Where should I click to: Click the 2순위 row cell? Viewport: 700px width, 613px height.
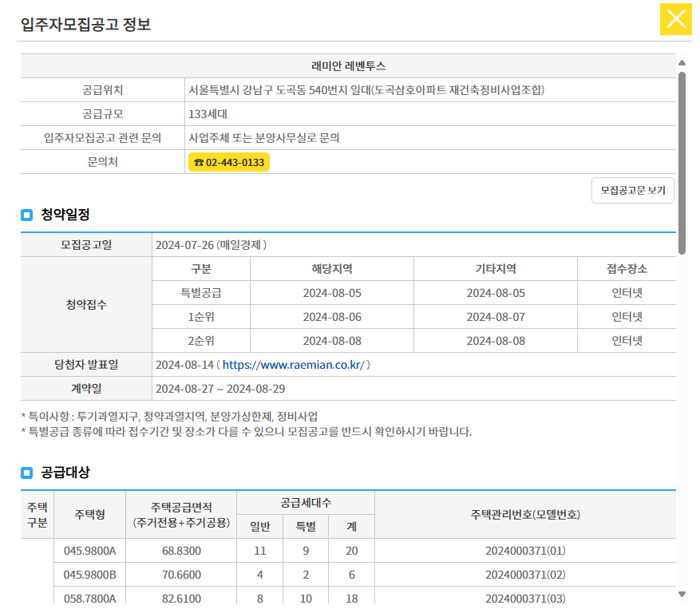201,341
